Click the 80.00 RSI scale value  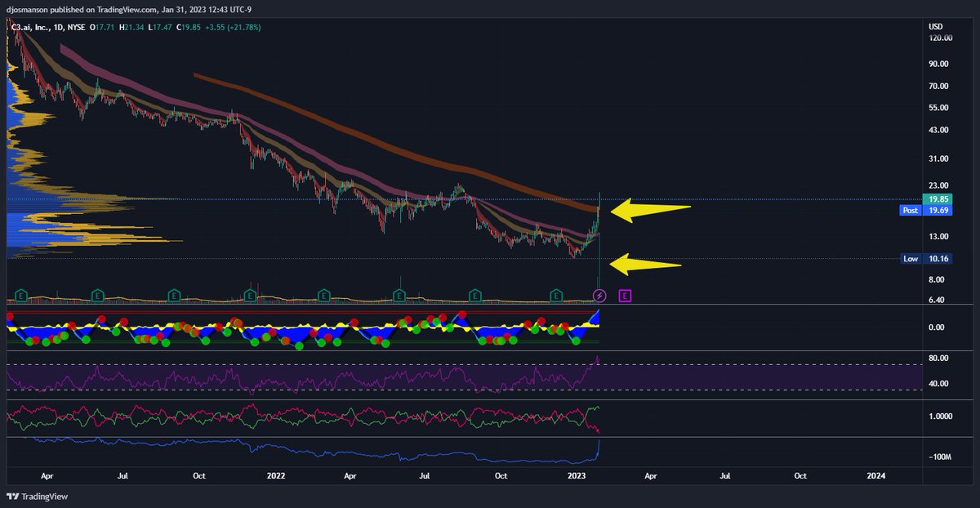pyautogui.click(x=938, y=359)
